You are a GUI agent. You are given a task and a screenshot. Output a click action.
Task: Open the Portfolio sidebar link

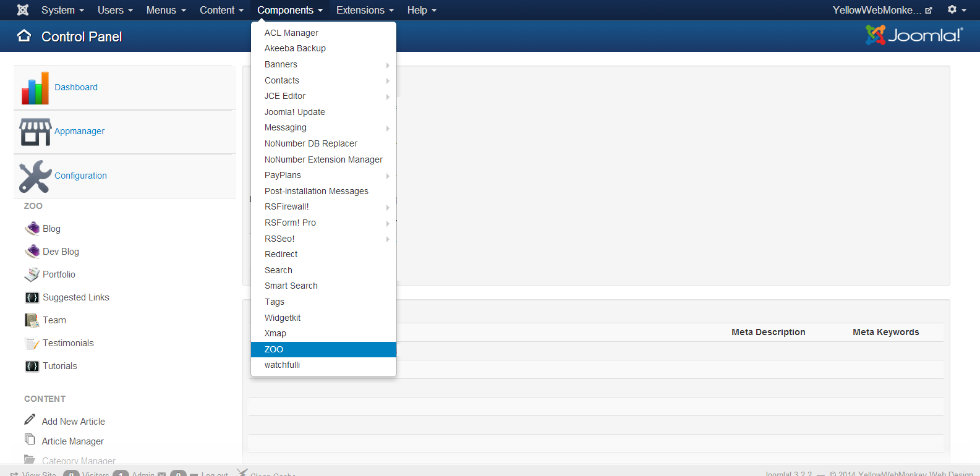[x=59, y=274]
